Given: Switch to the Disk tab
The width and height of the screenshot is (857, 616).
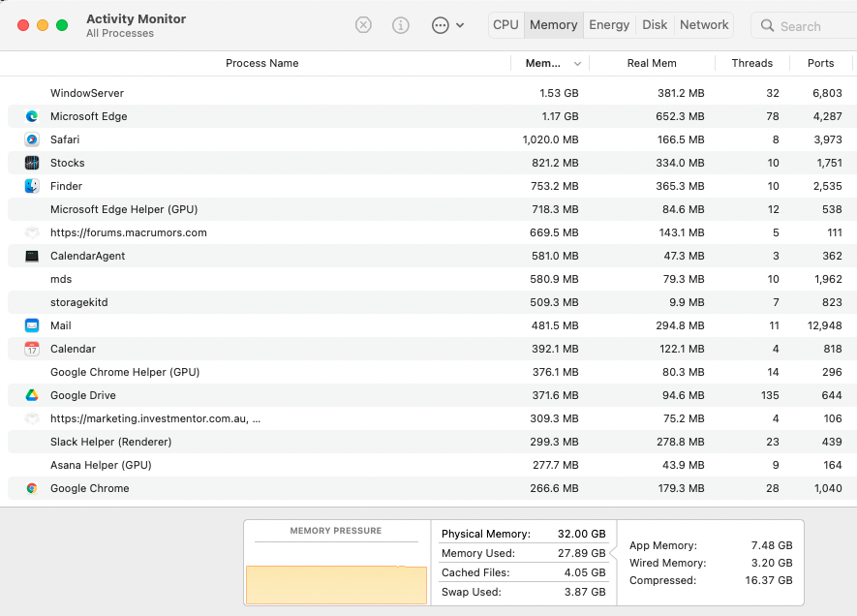Looking at the screenshot, I should pyautogui.click(x=655, y=25).
